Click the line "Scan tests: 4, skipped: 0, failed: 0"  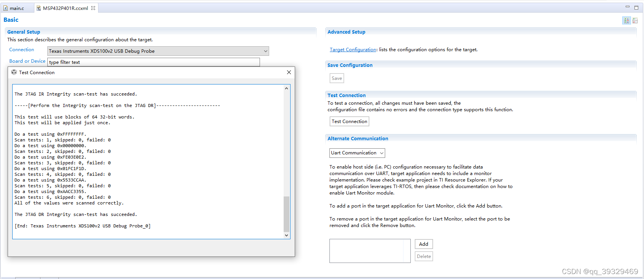pyautogui.click(x=63, y=174)
